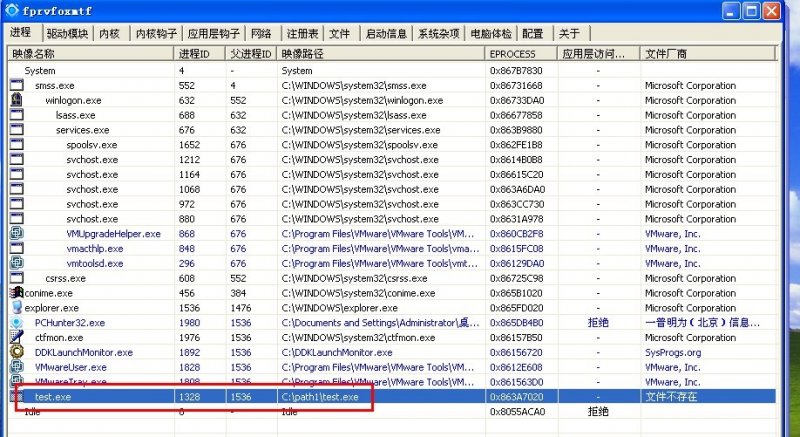This screenshot has height=437, width=800.
Task: Select the winlogon.exe process name
Action: coord(73,100)
